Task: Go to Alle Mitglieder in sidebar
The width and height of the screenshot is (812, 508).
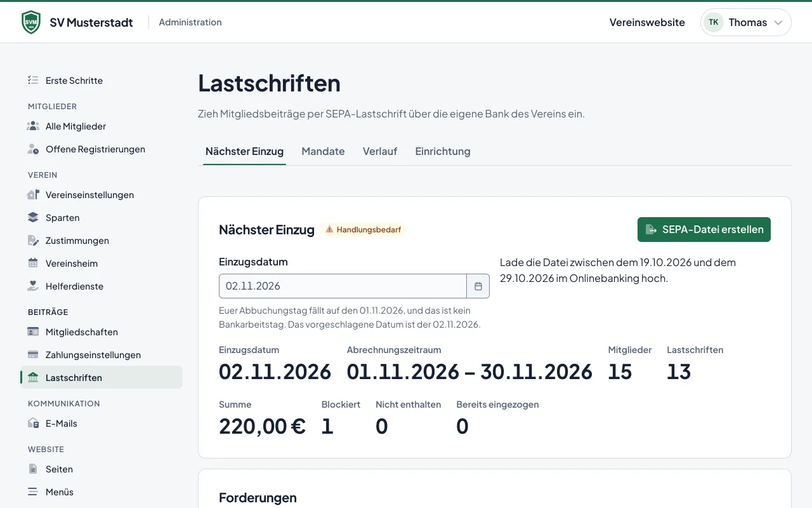Action: (x=101, y=126)
